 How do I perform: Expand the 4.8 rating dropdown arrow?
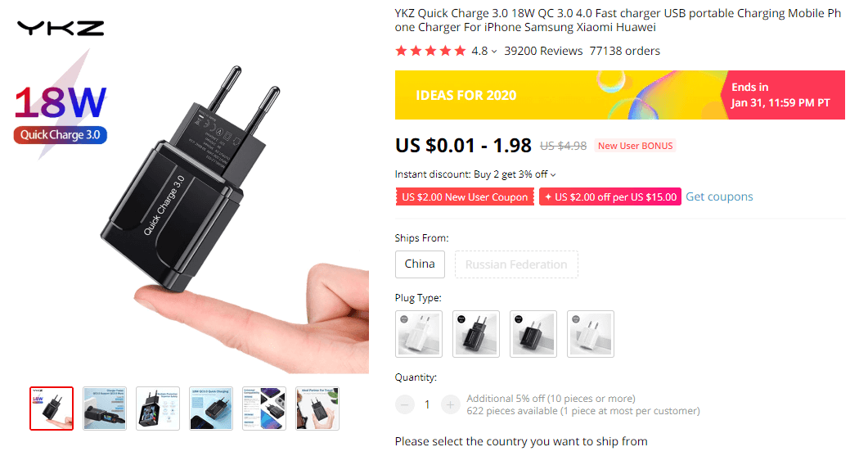click(494, 52)
